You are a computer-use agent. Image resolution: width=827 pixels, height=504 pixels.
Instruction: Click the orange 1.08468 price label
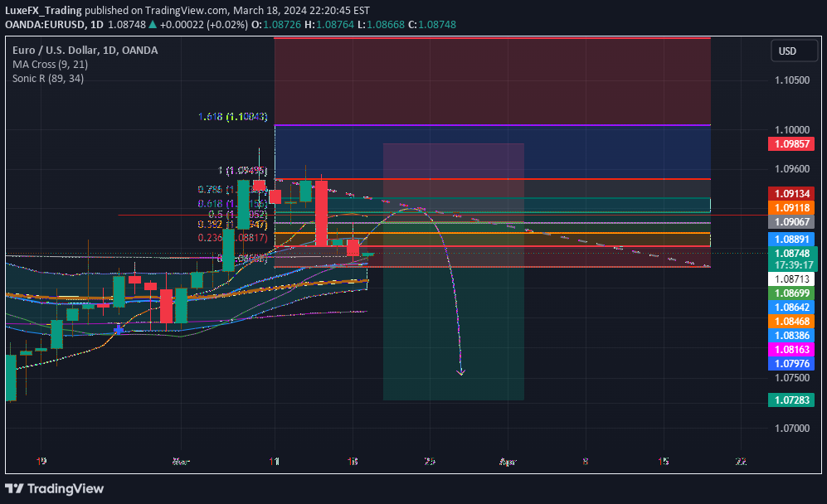[x=791, y=322]
